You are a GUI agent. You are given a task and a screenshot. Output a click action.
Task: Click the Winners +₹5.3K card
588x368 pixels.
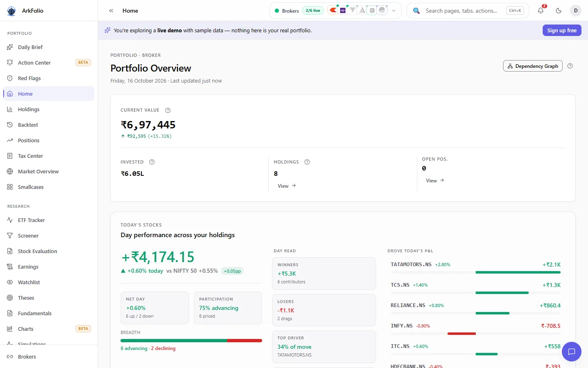[x=324, y=274]
